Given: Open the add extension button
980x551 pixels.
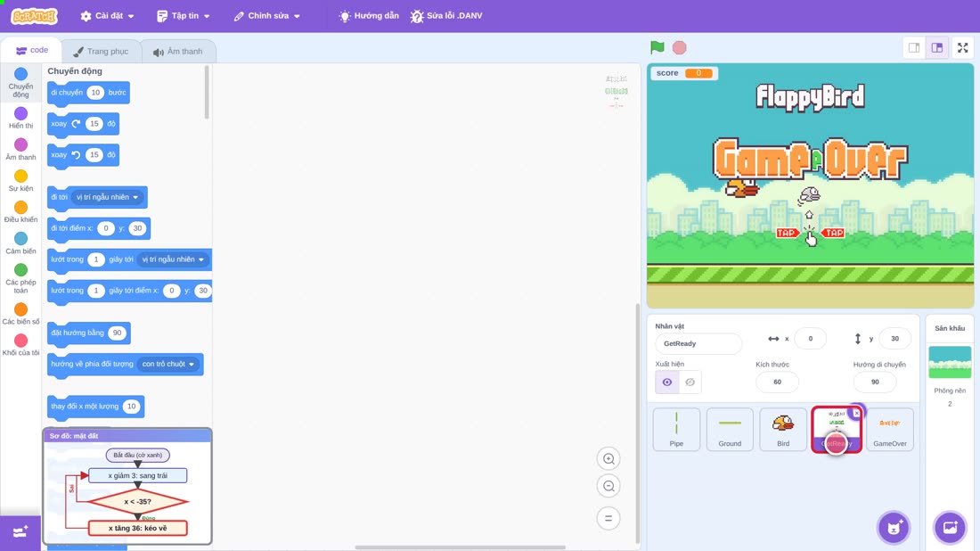Looking at the screenshot, I should point(20,532).
